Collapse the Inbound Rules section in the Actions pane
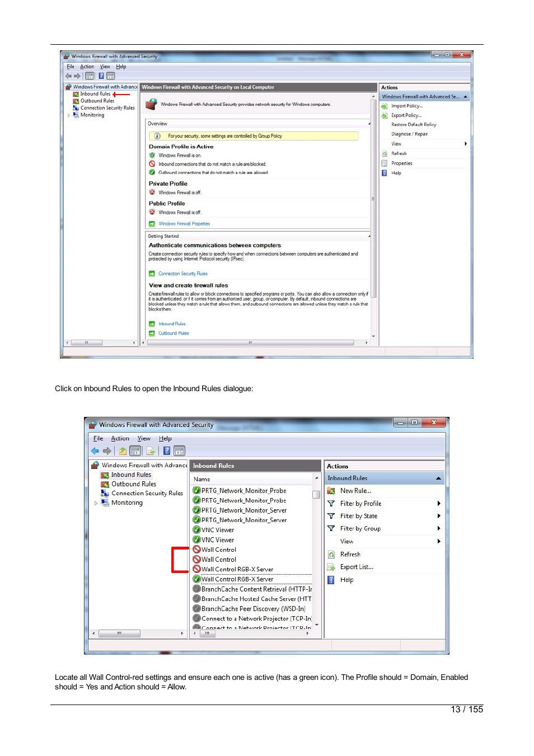The width and height of the screenshot is (534, 756). pyautogui.click(x=438, y=478)
